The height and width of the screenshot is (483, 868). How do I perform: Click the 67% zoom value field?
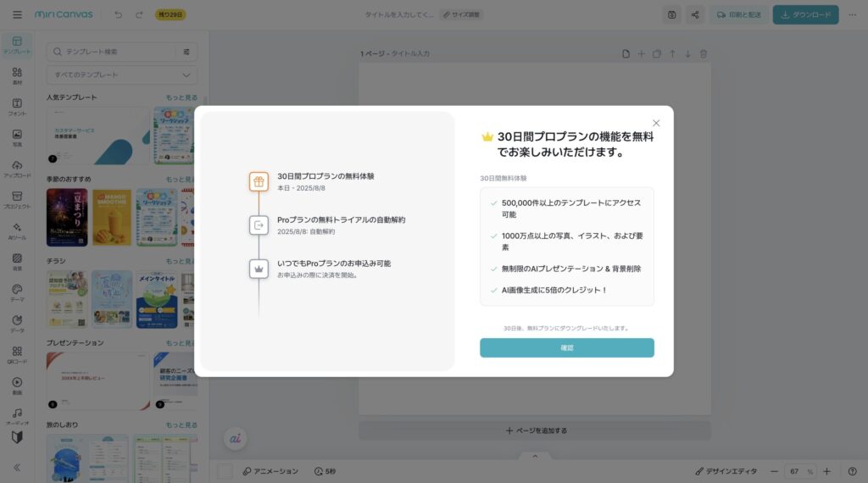[800, 471]
